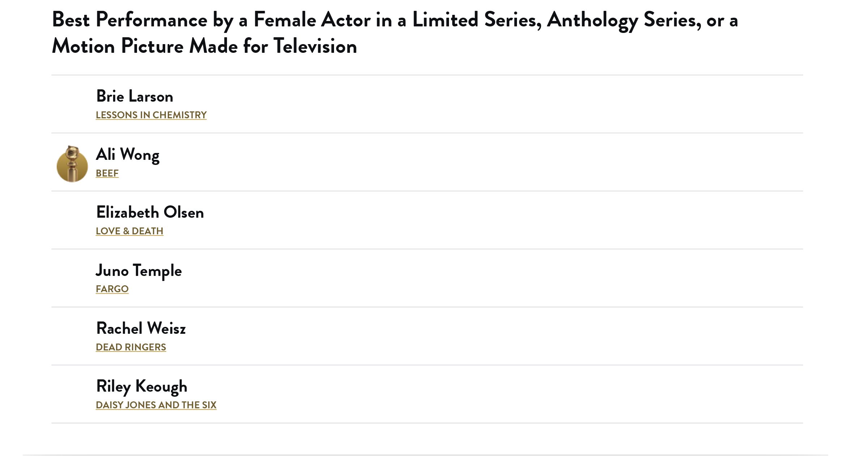Click divider between Ali Wong and Elizabeth Olsen
868x456 pixels.
point(427,191)
